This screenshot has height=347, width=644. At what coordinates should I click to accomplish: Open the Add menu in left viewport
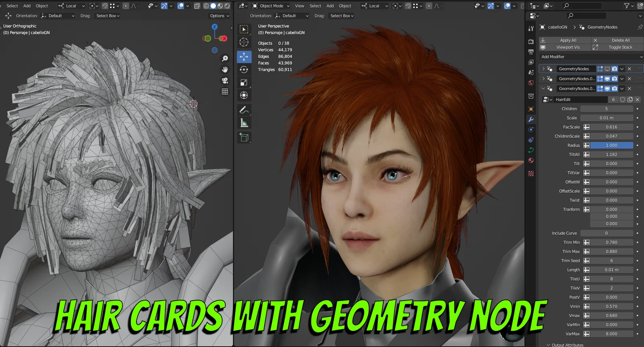(27, 6)
